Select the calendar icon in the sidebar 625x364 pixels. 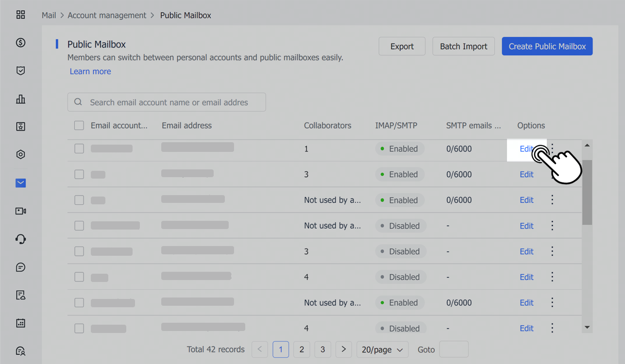pyautogui.click(x=20, y=323)
